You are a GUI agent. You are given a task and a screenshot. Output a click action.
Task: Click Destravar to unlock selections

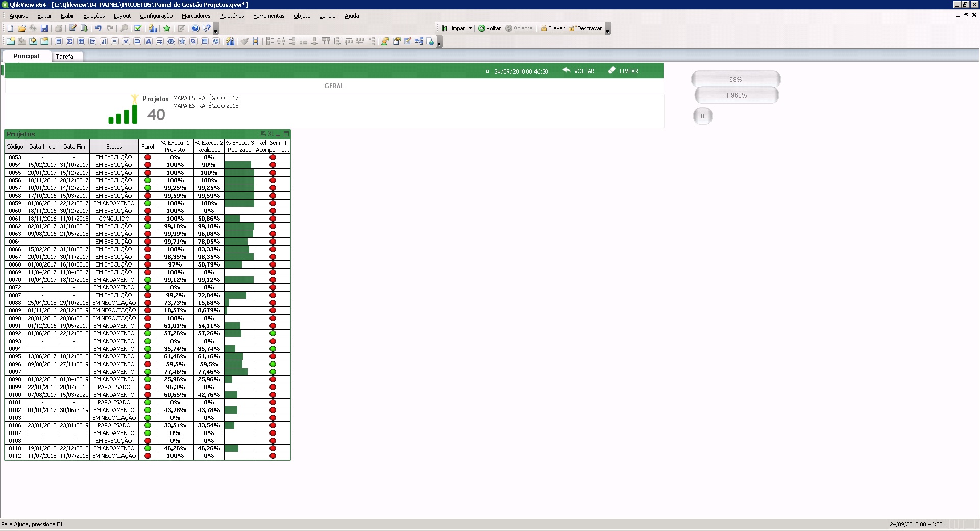tap(585, 28)
